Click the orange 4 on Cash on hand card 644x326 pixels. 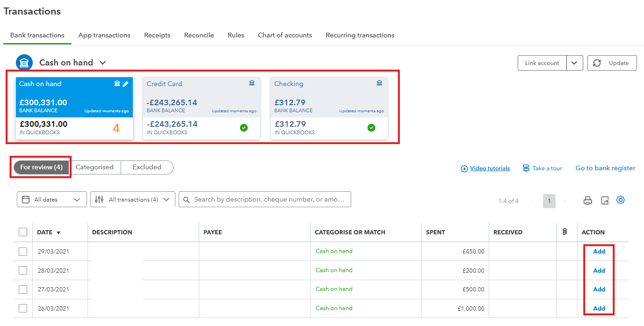pos(116,128)
